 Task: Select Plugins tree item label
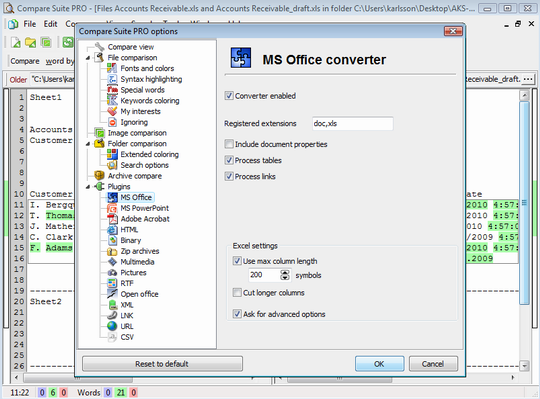pos(119,187)
